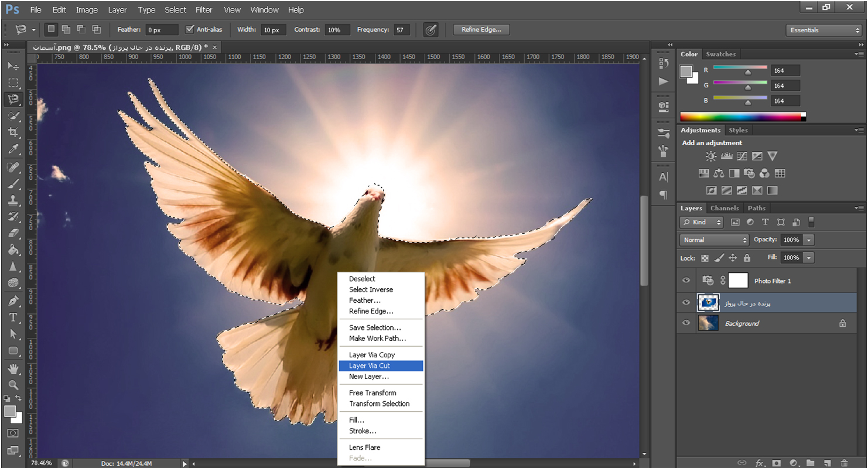This screenshot has height=468, width=868.
Task: Hide the Photo Filter 1 layer
Action: 686,281
